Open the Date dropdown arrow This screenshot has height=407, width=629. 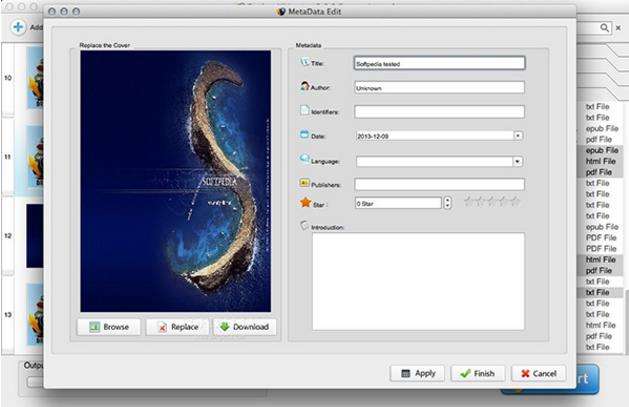(x=518, y=136)
